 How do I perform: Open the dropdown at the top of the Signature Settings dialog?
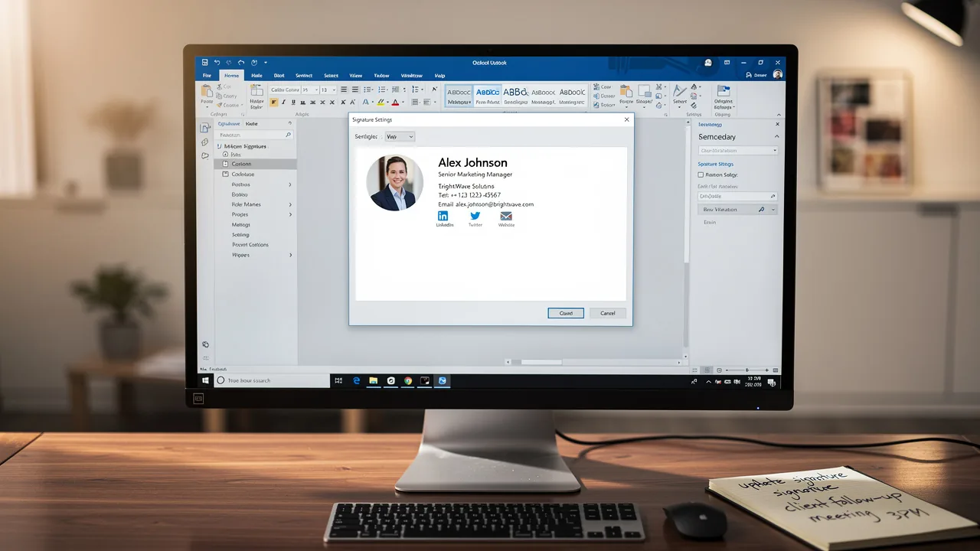[399, 136]
